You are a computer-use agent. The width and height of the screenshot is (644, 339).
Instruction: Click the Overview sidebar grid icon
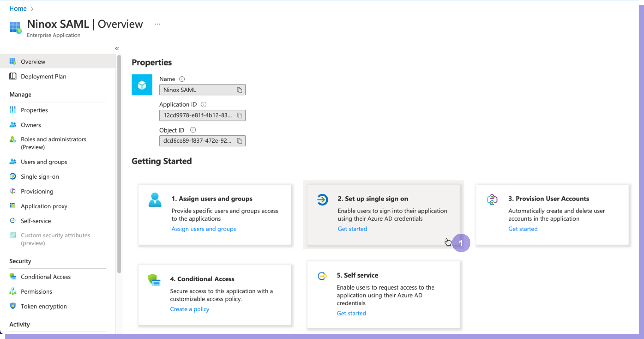tap(13, 61)
